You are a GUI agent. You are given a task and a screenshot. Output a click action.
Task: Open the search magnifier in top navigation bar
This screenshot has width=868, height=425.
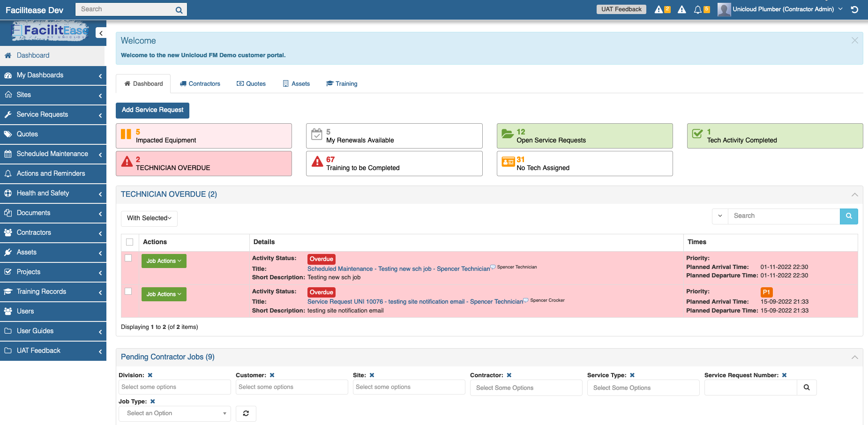(x=179, y=9)
